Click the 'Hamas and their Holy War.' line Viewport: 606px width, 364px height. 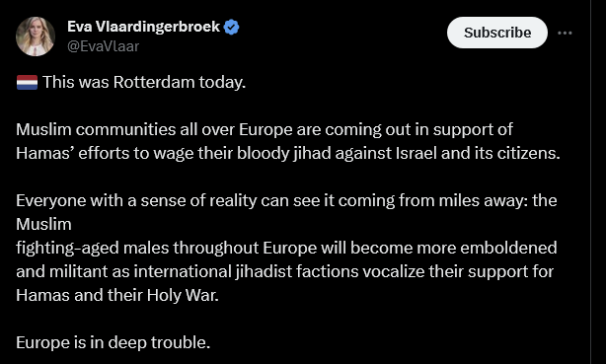tap(117, 295)
